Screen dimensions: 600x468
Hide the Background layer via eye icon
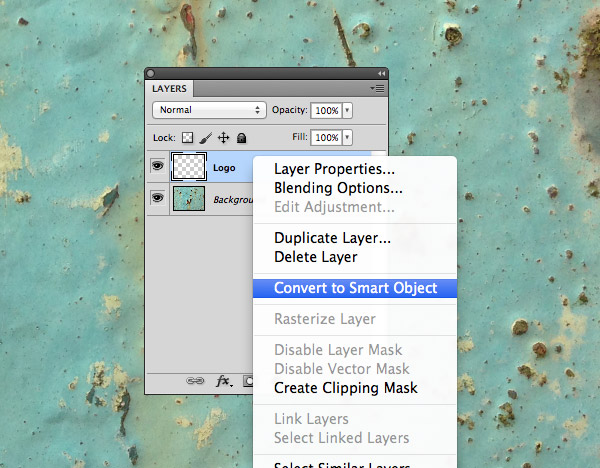click(x=158, y=198)
